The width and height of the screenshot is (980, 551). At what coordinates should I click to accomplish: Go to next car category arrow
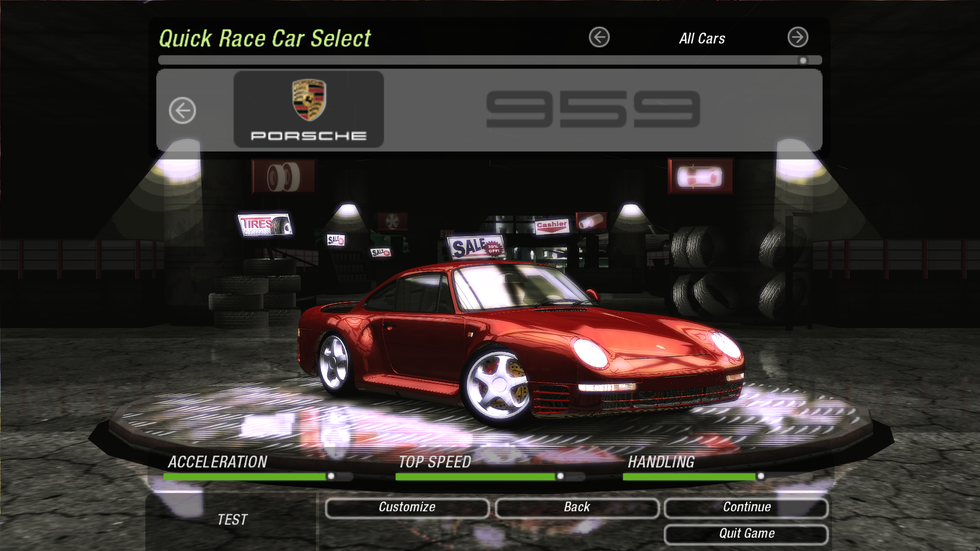pyautogui.click(x=798, y=37)
